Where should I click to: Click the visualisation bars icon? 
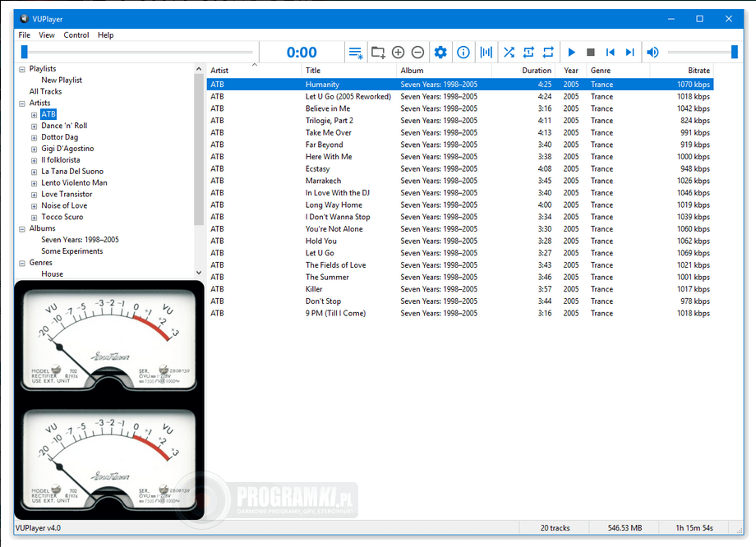(486, 53)
